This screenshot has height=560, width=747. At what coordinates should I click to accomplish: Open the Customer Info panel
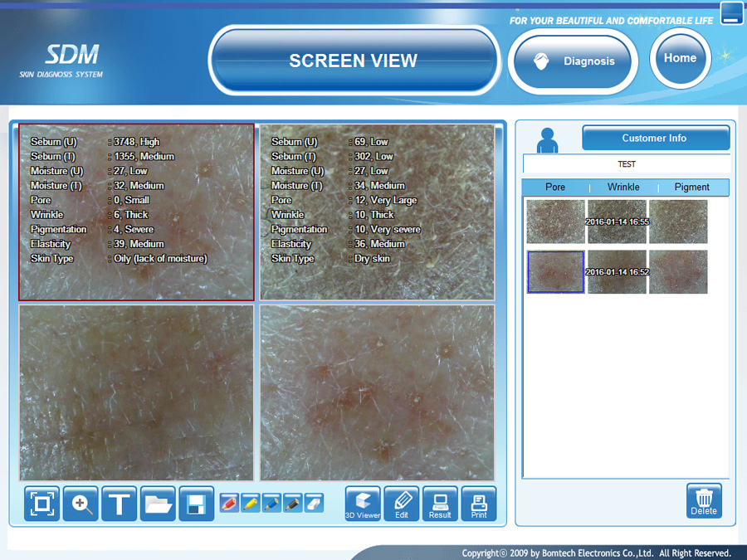point(655,139)
